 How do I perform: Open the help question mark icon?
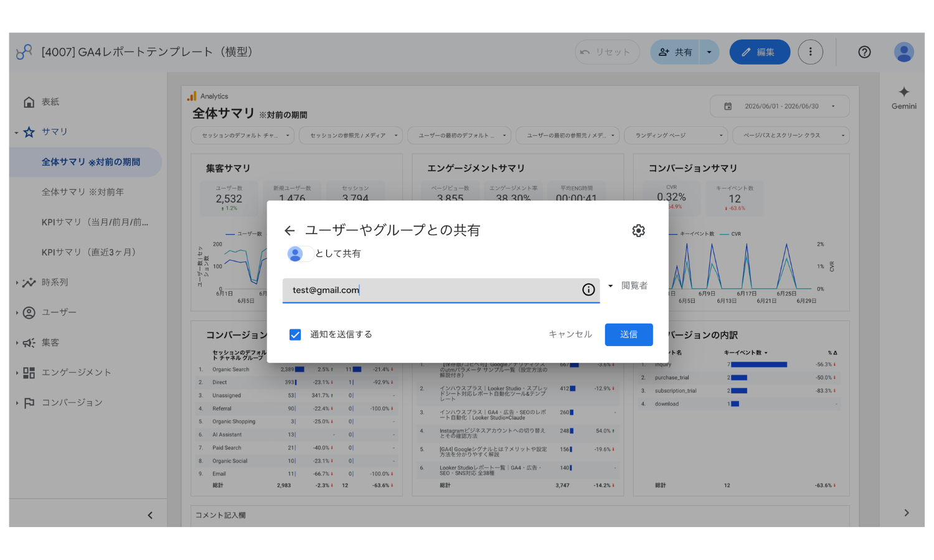[864, 52]
